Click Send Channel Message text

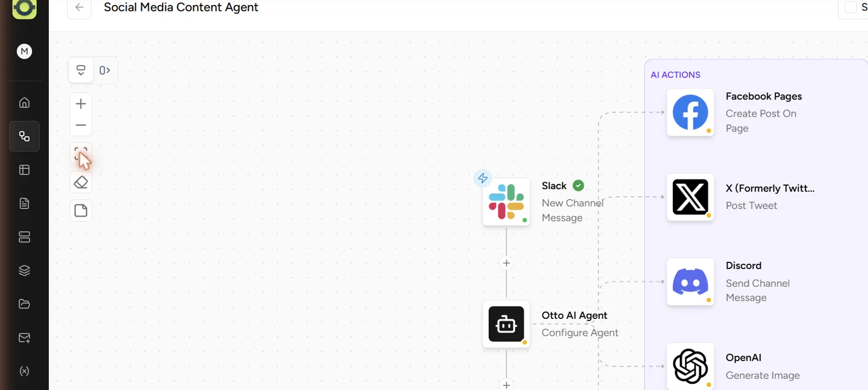pos(757,291)
